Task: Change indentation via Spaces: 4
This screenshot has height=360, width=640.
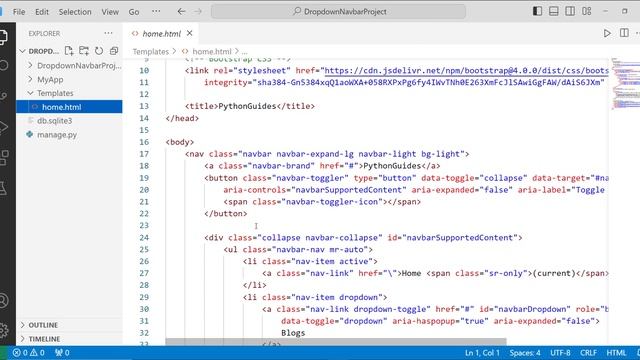Action: pyautogui.click(x=525, y=353)
